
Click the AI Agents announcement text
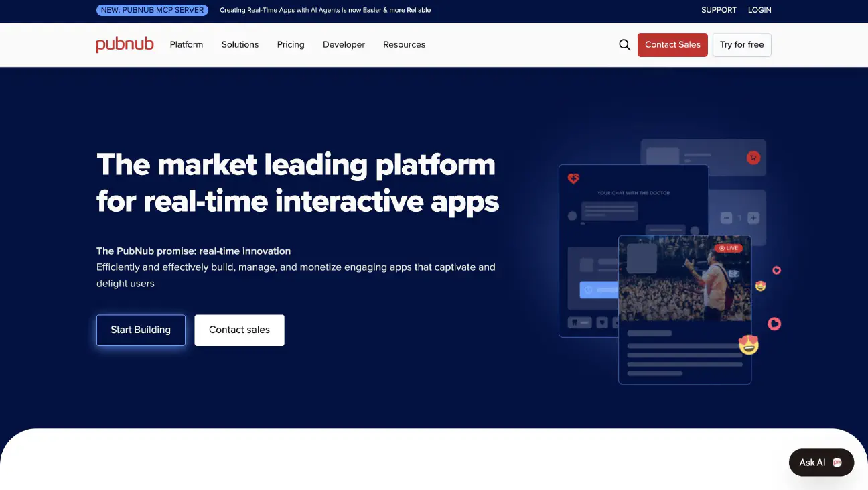click(x=325, y=10)
